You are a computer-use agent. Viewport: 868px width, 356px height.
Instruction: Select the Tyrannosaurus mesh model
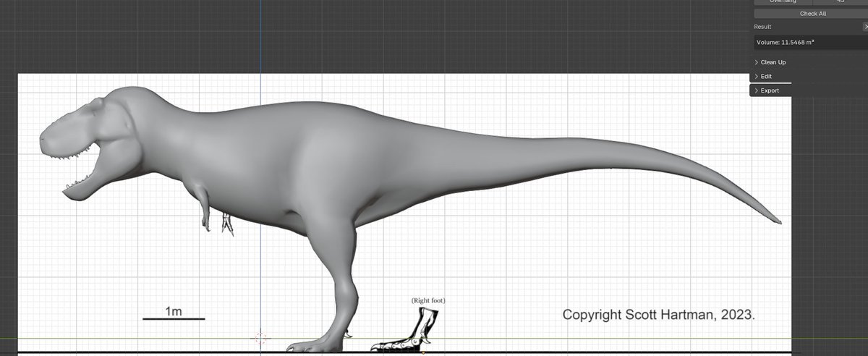[325, 166]
